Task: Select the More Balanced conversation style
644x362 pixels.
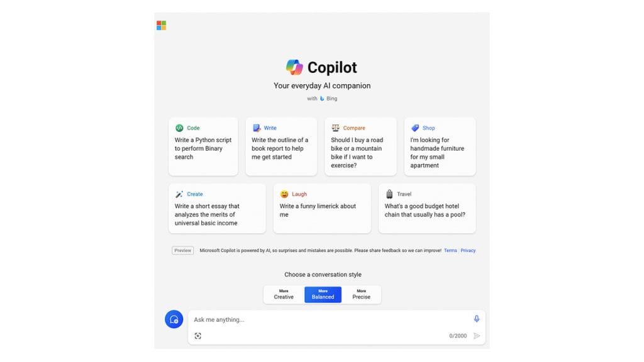Action: click(323, 294)
